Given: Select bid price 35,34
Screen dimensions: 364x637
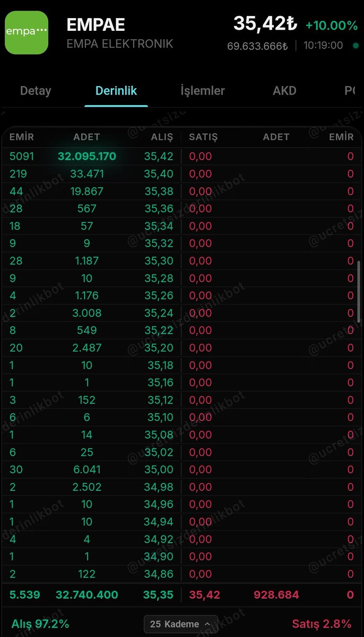Looking at the screenshot, I should [x=159, y=226].
